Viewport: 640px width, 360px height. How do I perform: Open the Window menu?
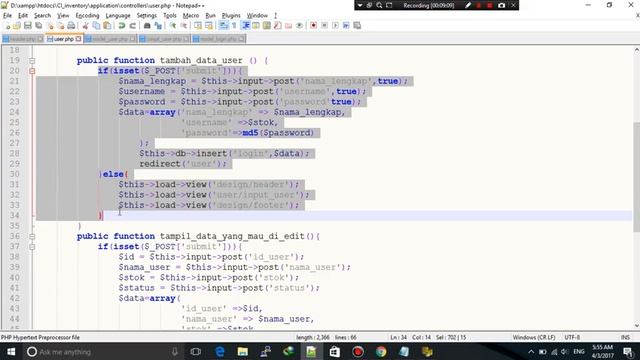coord(257,16)
